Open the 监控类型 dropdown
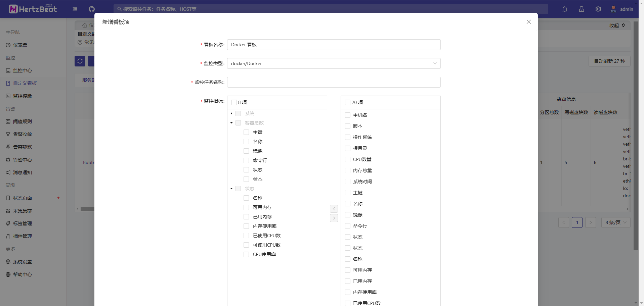Screen dimensions: 644x306 (334, 63)
